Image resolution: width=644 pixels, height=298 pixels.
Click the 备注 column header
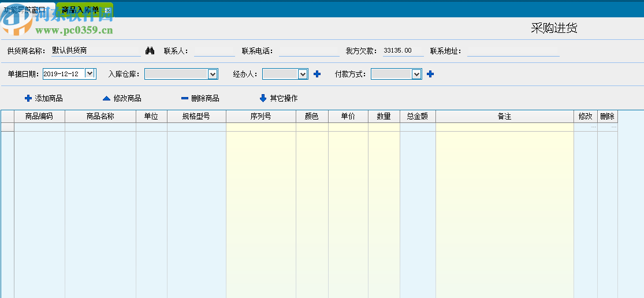pyautogui.click(x=505, y=117)
